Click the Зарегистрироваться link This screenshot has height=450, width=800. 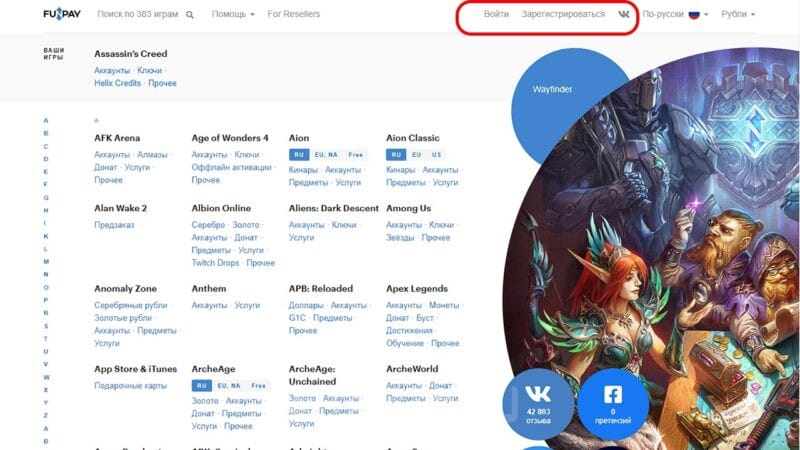point(563,14)
